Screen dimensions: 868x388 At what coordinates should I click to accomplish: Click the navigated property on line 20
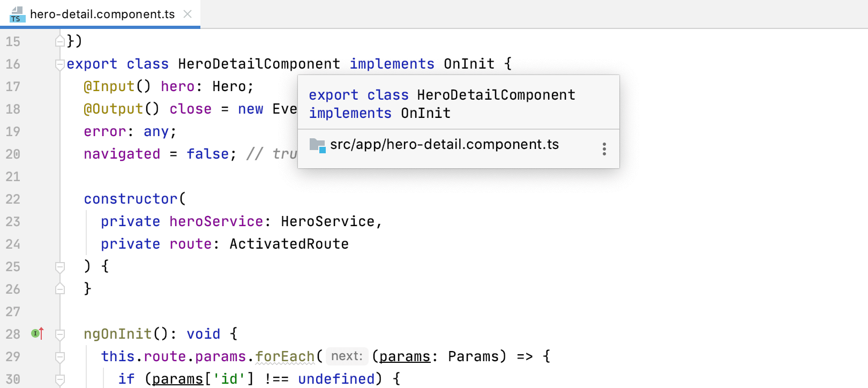click(x=122, y=154)
